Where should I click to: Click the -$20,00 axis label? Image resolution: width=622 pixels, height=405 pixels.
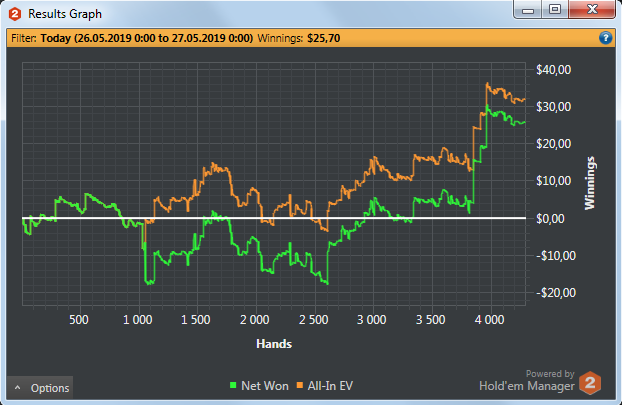tap(556, 293)
